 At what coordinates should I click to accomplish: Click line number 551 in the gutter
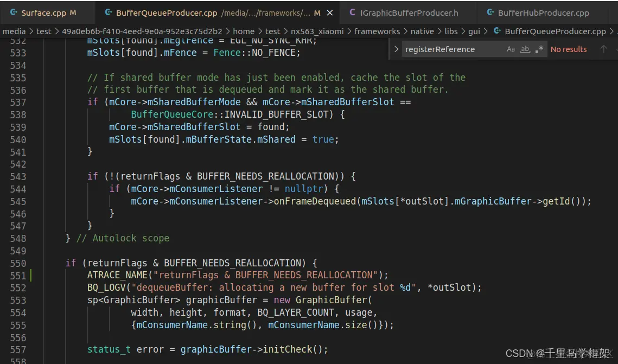pos(18,276)
